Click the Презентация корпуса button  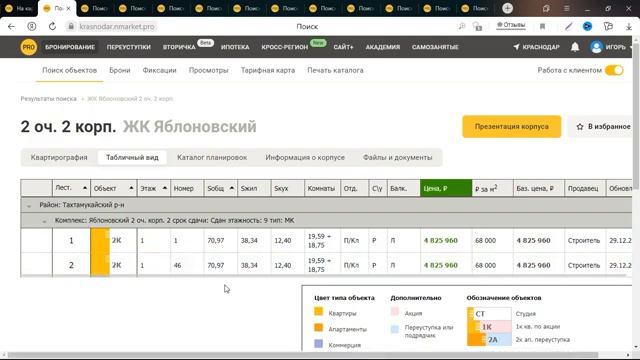(x=511, y=127)
